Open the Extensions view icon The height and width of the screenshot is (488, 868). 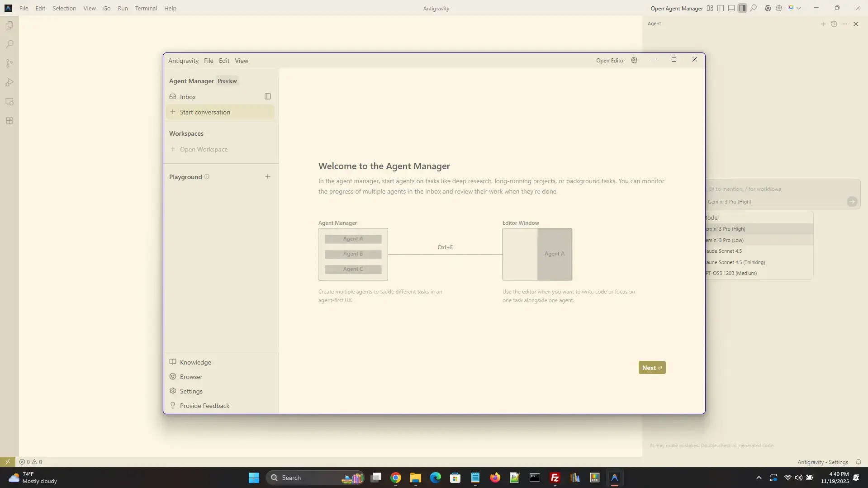(x=9, y=121)
